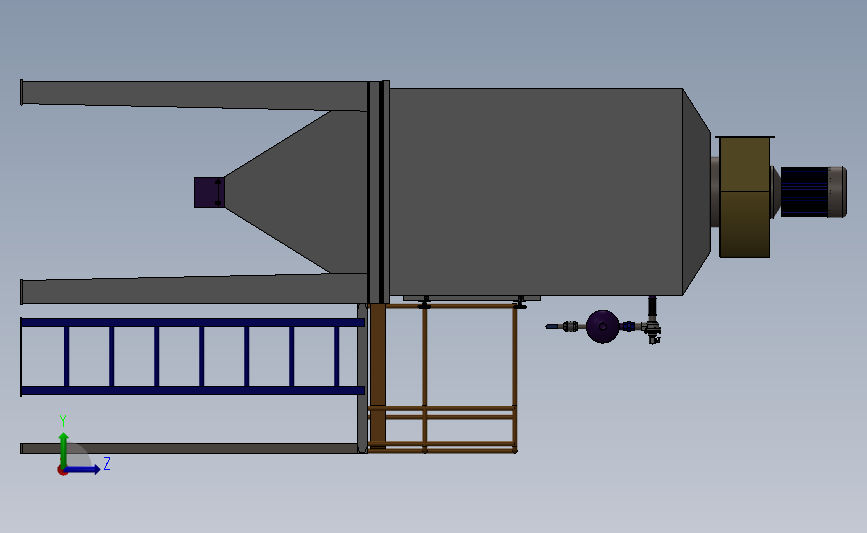867x533 pixels.
Task: Click the "Z" axis label text
Action: [107, 463]
